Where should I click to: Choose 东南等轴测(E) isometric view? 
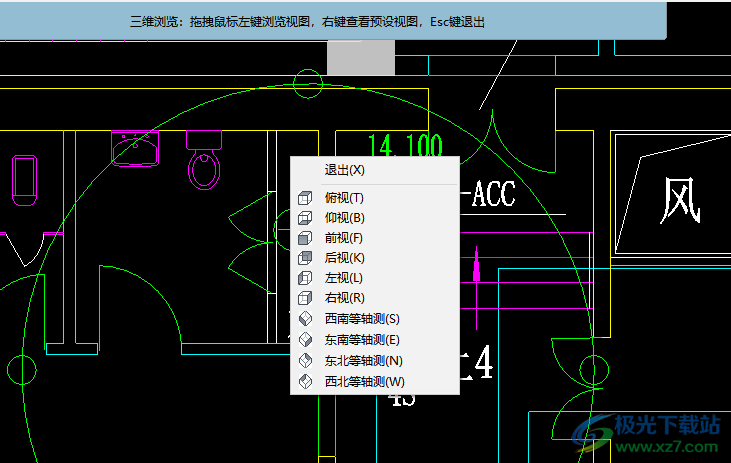click(375, 340)
